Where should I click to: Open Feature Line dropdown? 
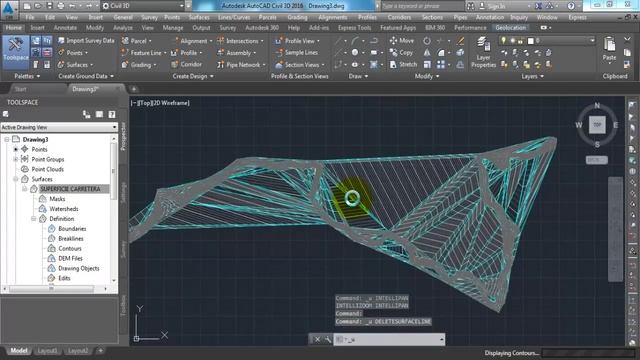pyautogui.click(x=144, y=53)
